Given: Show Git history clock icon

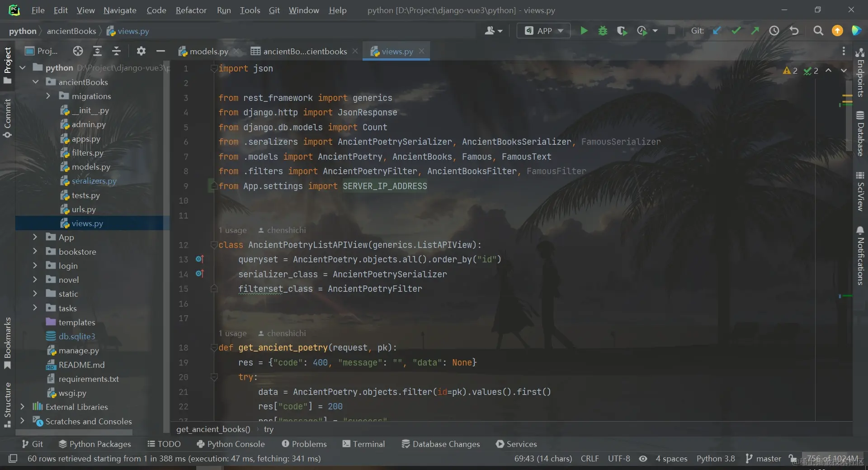Looking at the screenshot, I should coord(774,31).
